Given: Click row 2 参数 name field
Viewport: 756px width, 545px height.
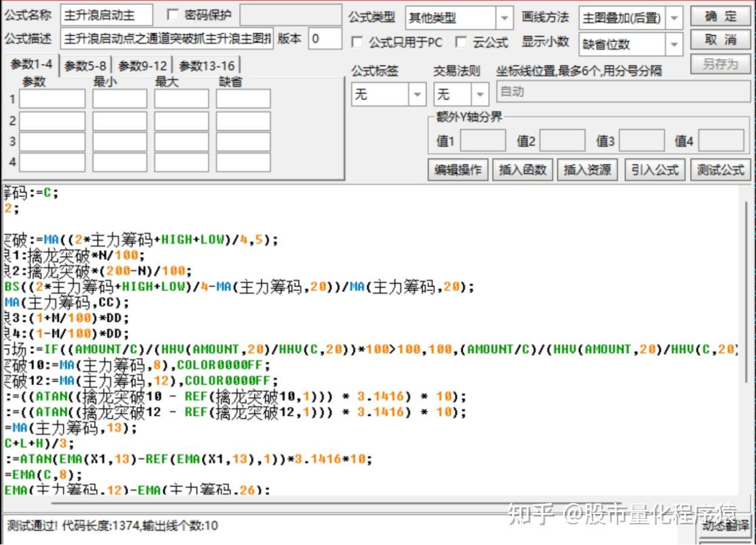Looking at the screenshot, I should (52, 121).
